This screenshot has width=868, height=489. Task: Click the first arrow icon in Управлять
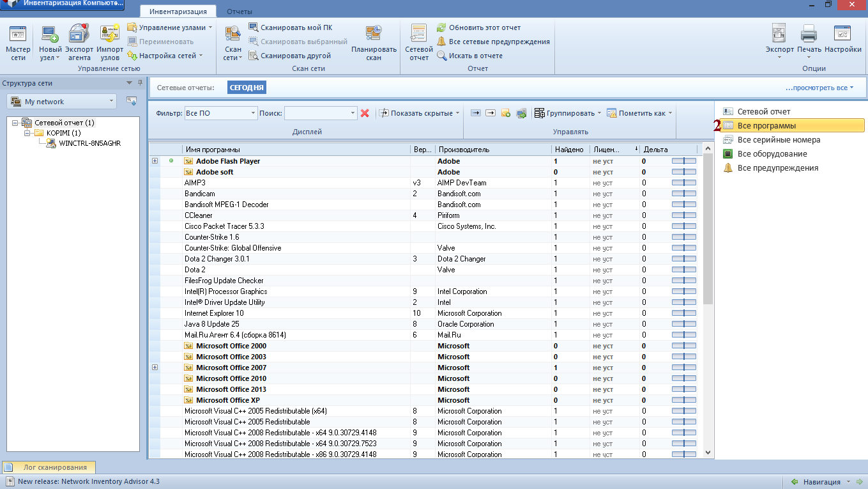476,113
